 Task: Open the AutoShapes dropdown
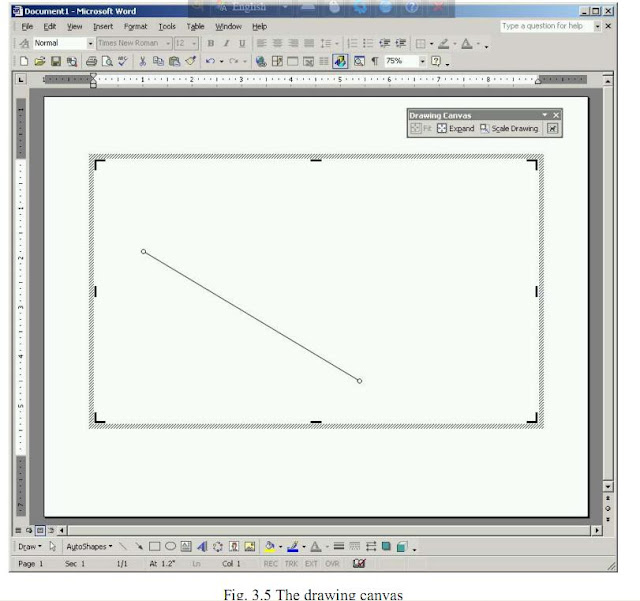[x=89, y=546]
